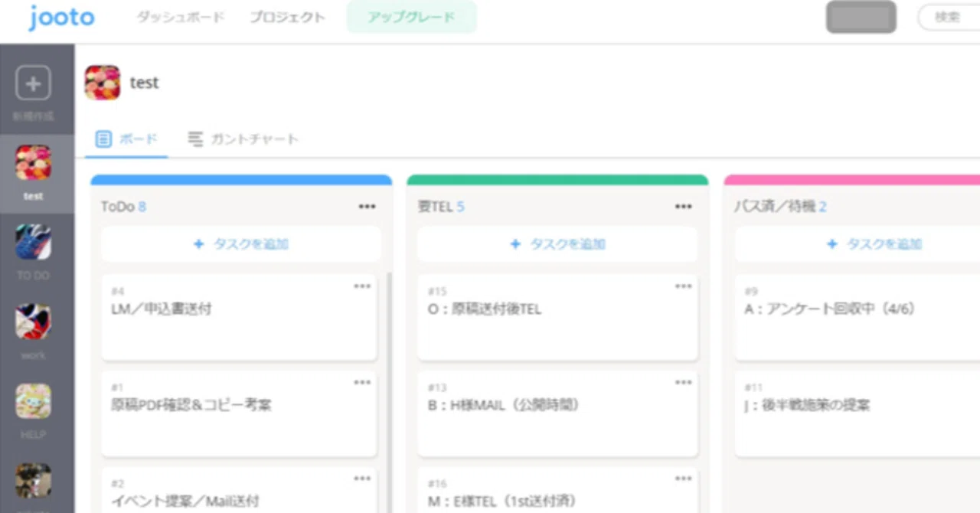Screen dimensions: 980x513
Task: Click タスクを追加 in the 要TEL list
Action: [x=557, y=244]
